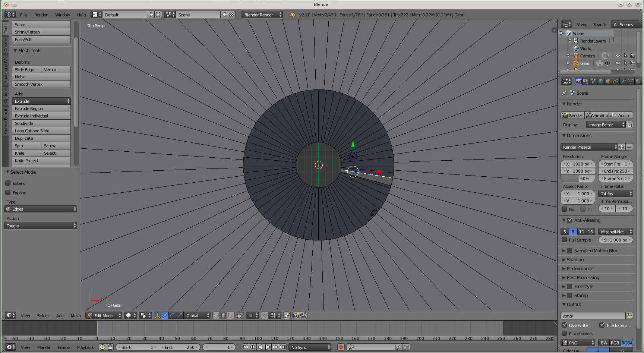This screenshot has width=644, height=353.
Task: Click the Subdivide button
Action: point(41,123)
